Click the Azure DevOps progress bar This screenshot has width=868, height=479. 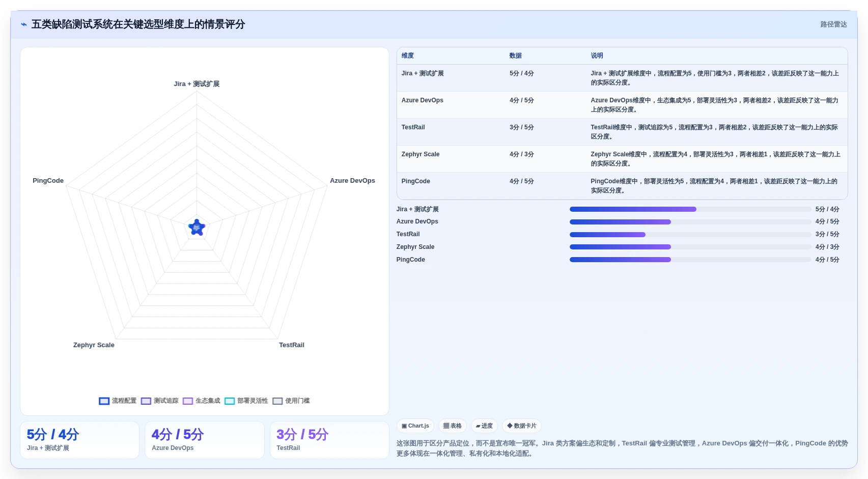point(690,222)
